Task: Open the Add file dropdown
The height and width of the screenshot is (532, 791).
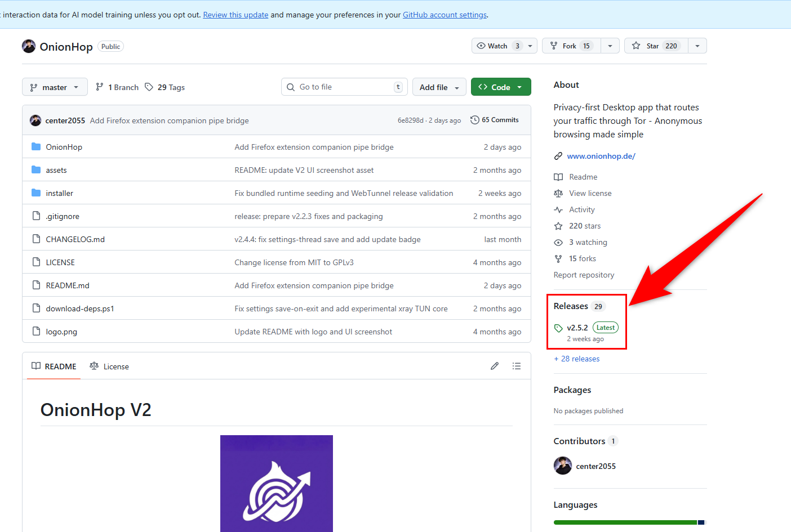Action: point(439,87)
